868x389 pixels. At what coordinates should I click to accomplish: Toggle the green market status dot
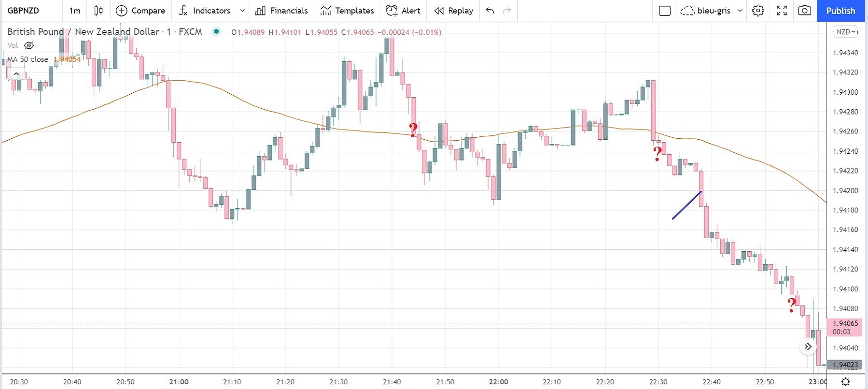pos(217,32)
